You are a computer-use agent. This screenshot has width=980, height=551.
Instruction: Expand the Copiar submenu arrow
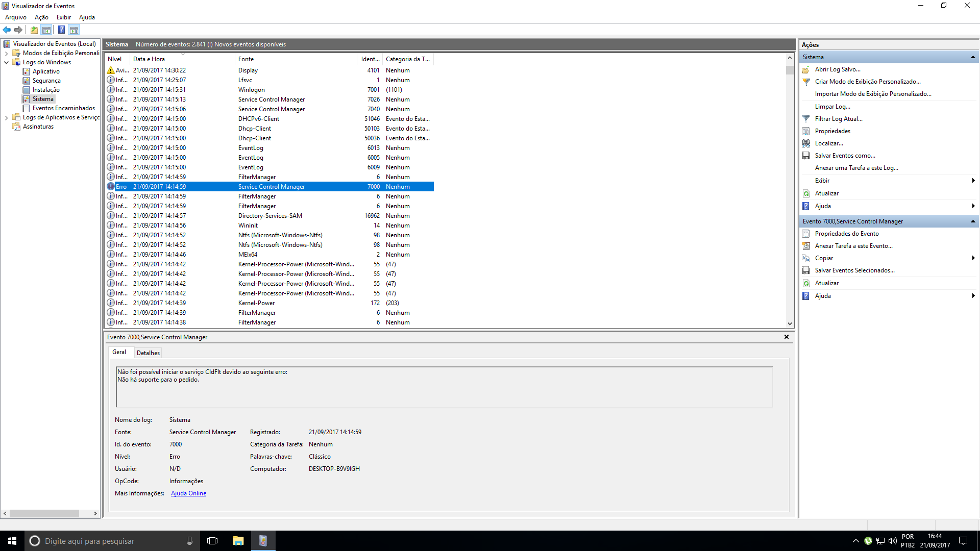973,258
